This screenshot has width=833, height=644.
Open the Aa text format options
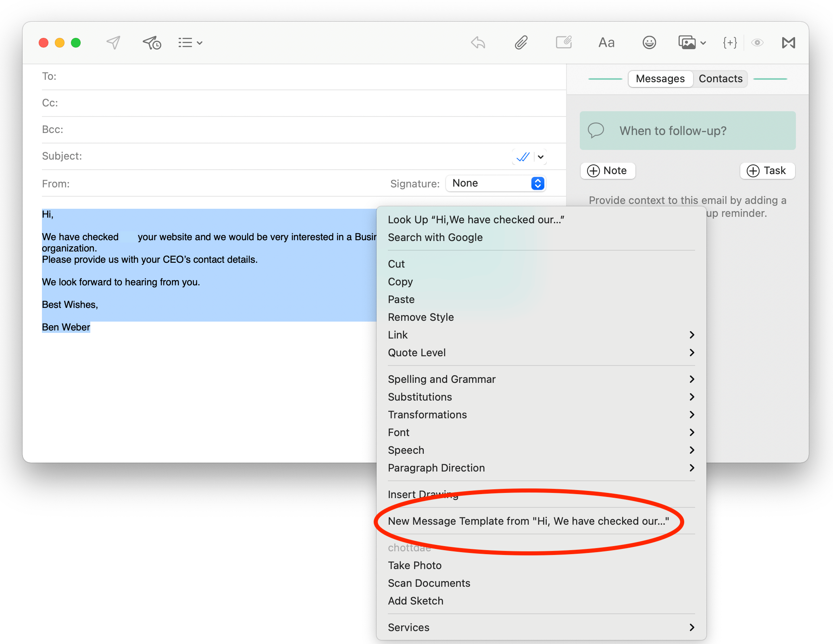pyautogui.click(x=606, y=42)
